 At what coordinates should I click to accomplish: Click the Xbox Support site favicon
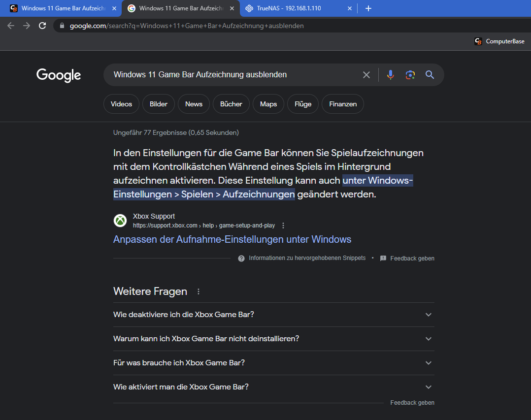pyautogui.click(x=120, y=221)
